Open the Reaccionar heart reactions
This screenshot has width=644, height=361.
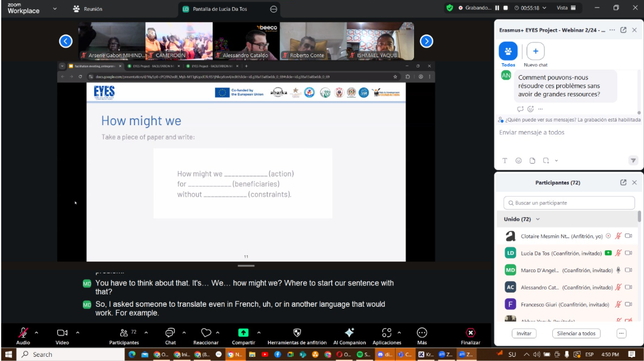coord(206,333)
